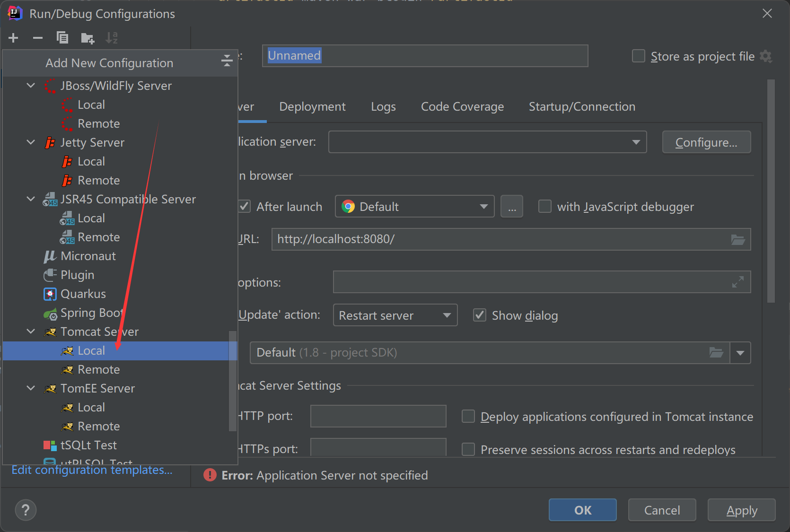Image resolution: width=790 pixels, height=532 pixels.
Task: Collapse the TomEE Server node
Action: pos(31,388)
